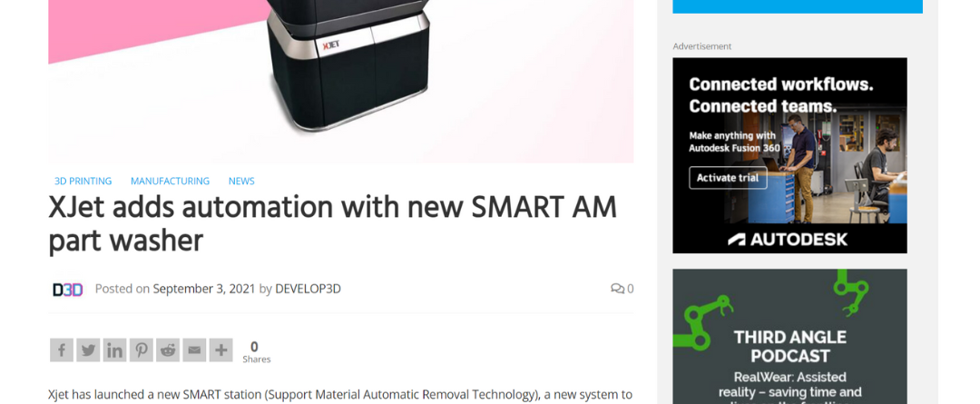Open the Third Angle Podcast banner
Viewport: 980px width, 404px height.
click(x=790, y=337)
